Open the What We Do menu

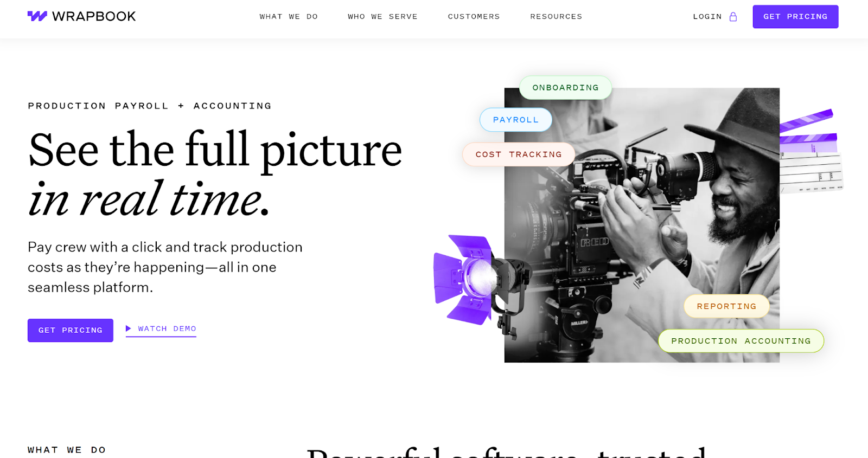point(289,17)
